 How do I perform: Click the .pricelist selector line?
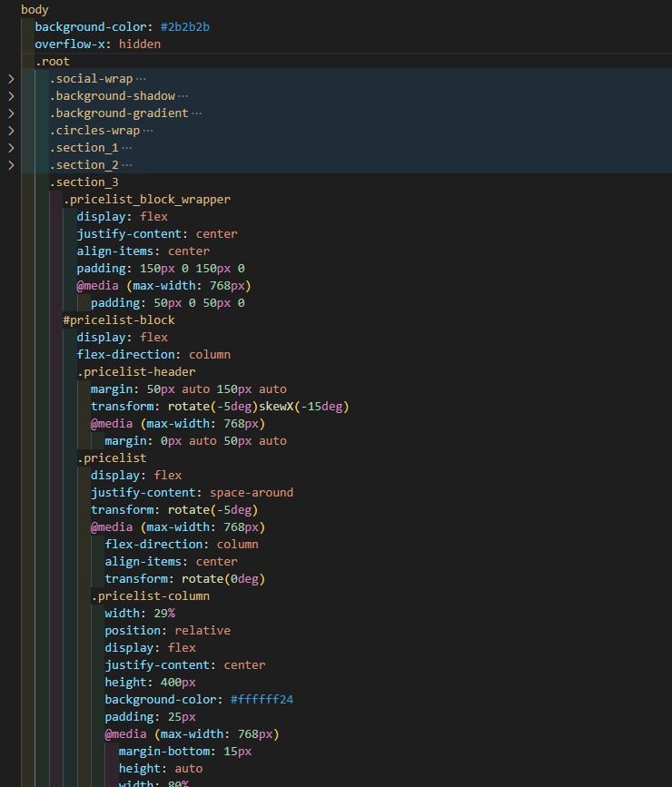click(x=112, y=457)
